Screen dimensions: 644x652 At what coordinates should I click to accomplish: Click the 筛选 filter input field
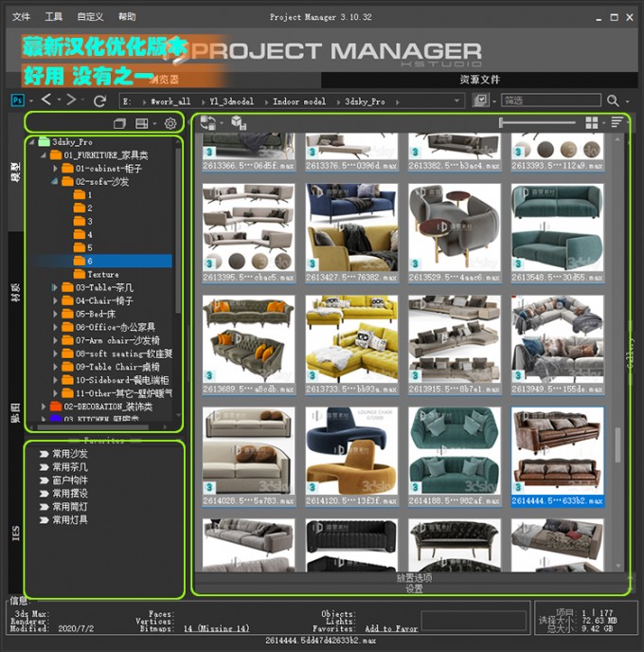[x=551, y=100]
